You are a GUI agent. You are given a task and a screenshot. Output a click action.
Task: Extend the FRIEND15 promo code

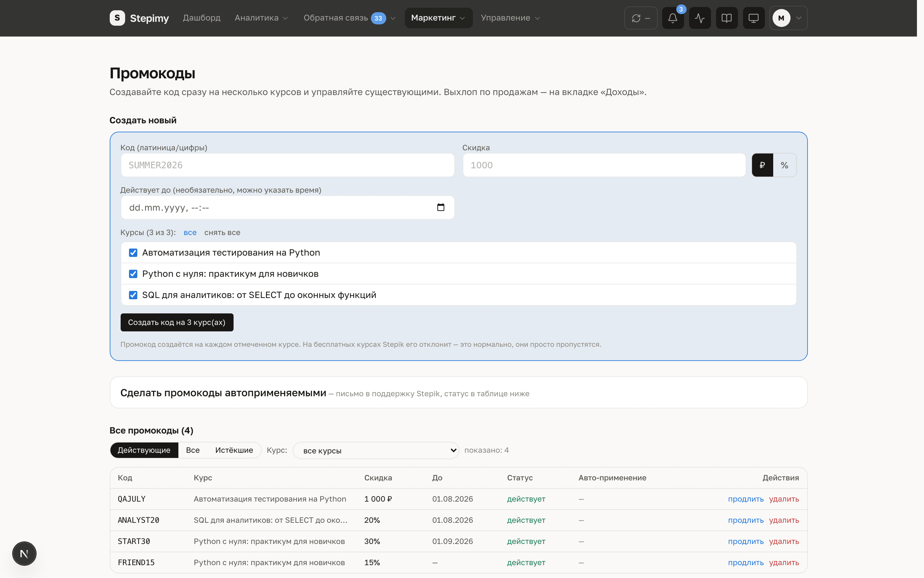(745, 563)
